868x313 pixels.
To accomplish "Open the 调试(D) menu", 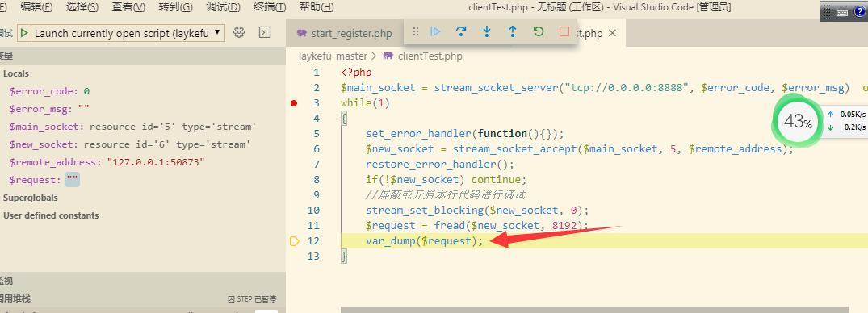I will (x=223, y=7).
